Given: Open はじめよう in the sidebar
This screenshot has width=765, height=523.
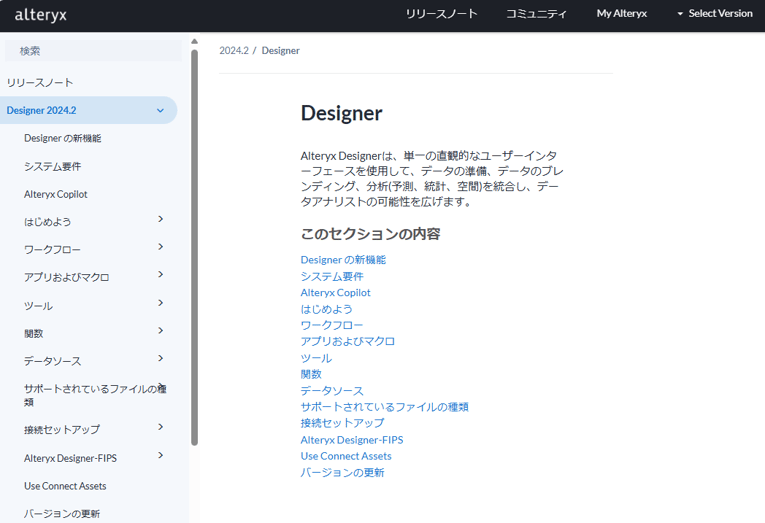Looking at the screenshot, I should (x=48, y=222).
